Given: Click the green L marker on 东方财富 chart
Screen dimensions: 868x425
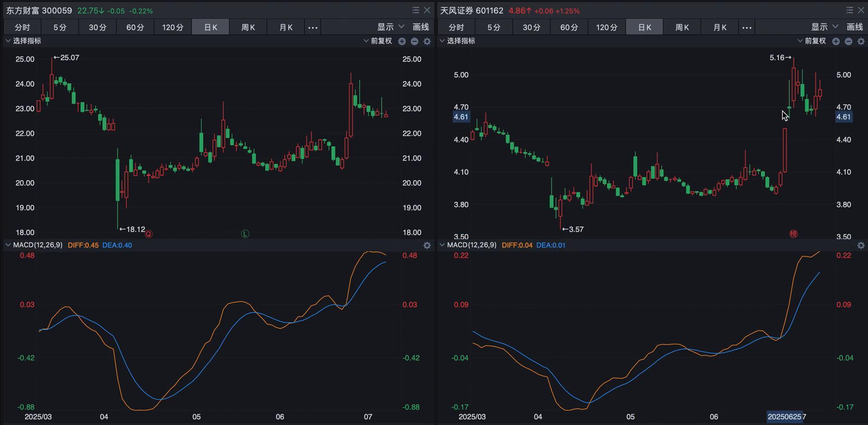Looking at the screenshot, I should click(245, 234).
